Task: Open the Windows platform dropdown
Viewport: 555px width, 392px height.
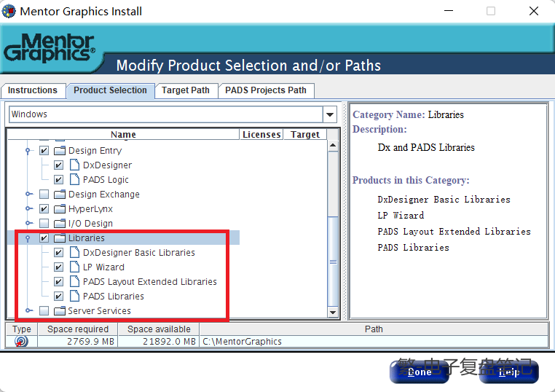Action: 329,114
